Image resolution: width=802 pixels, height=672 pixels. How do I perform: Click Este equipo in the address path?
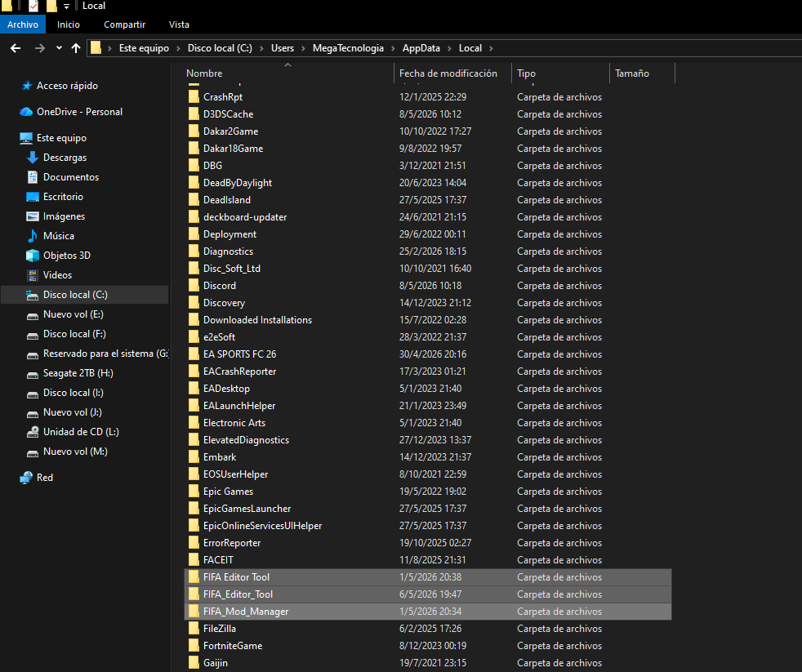click(144, 48)
